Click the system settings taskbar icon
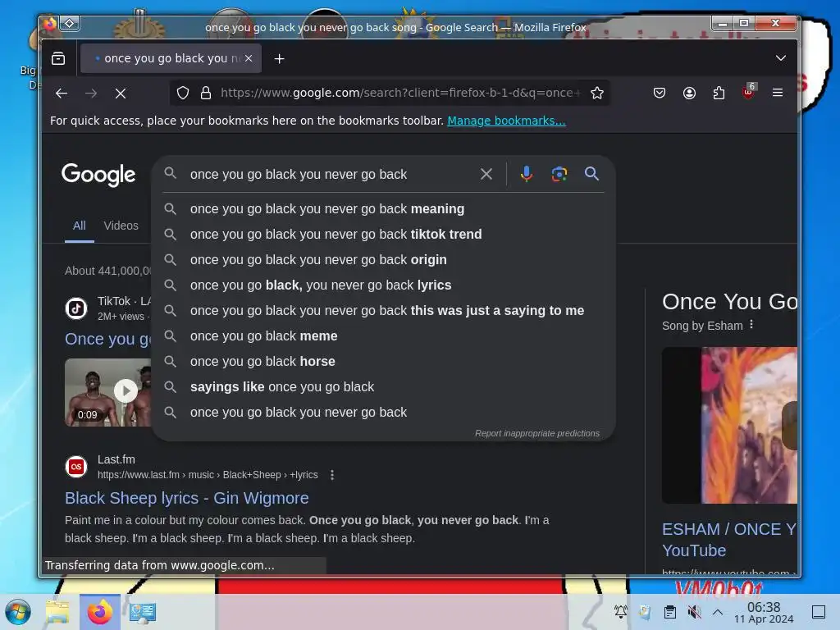This screenshot has height=630, width=840. [x=143, y=612]
